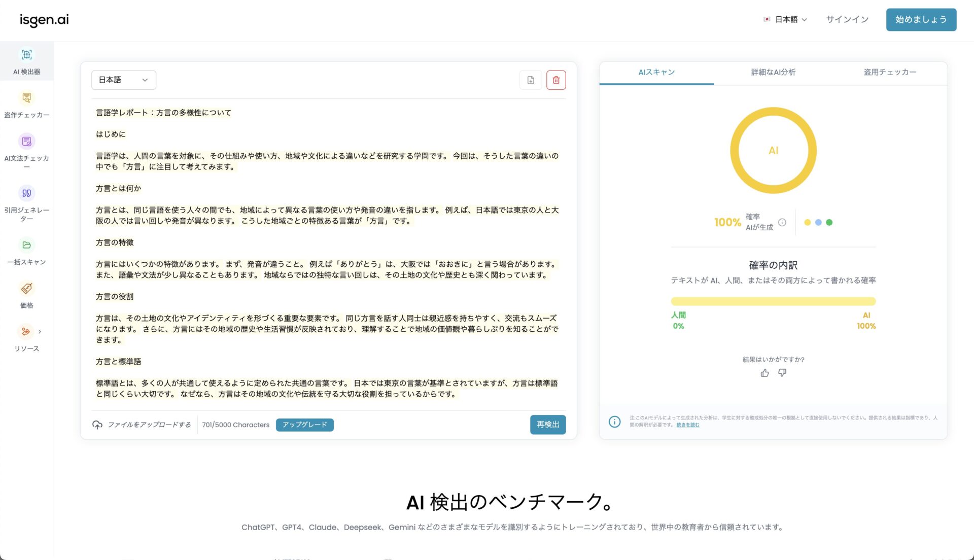The height and width of the screenshot is (560, 974).
Task: Open the 価格 page from the sidebar
Action: [x=27, y=295]
